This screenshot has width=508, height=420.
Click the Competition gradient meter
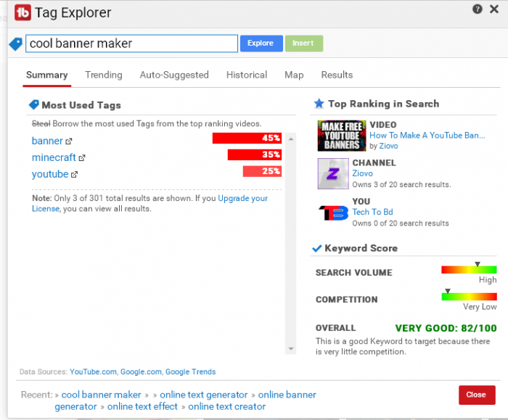[469, 296]
